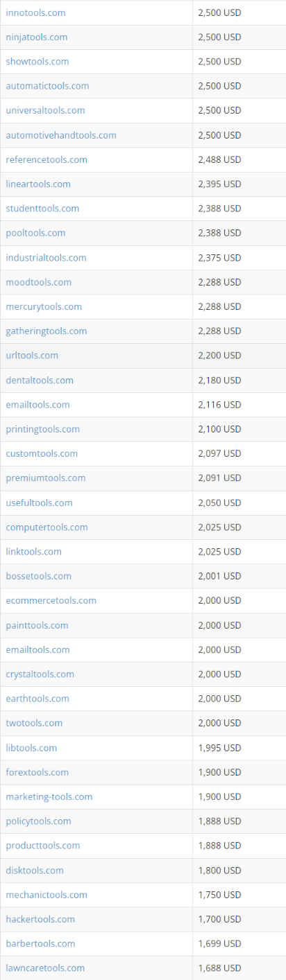This screenshot has height=980, width=286.
Task: Open dentaltools.com domain link
Action: [x=40, y=380]
